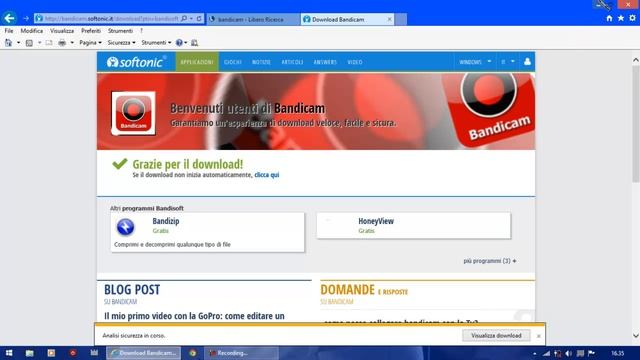
Task: Click the Bandicam app icon in banner
Action: click(133, 113)
